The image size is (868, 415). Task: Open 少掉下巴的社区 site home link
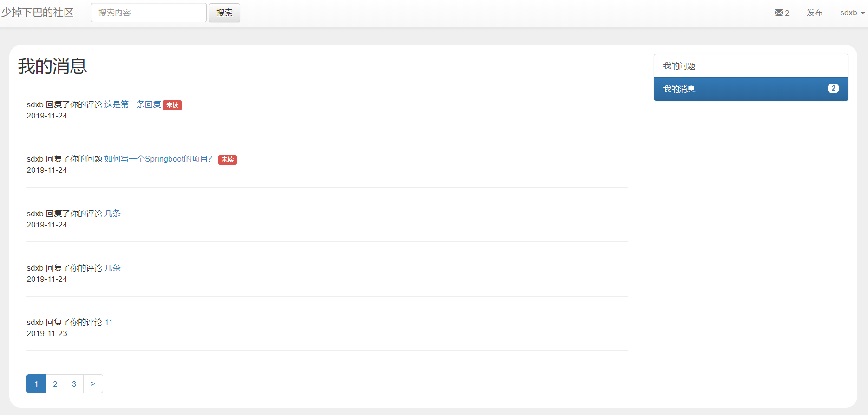[x=37, y=13]
